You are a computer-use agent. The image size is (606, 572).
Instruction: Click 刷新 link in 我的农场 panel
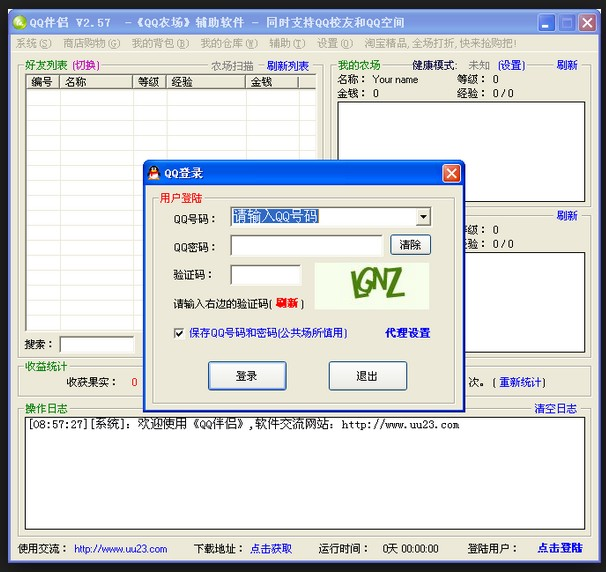[567, 65]
